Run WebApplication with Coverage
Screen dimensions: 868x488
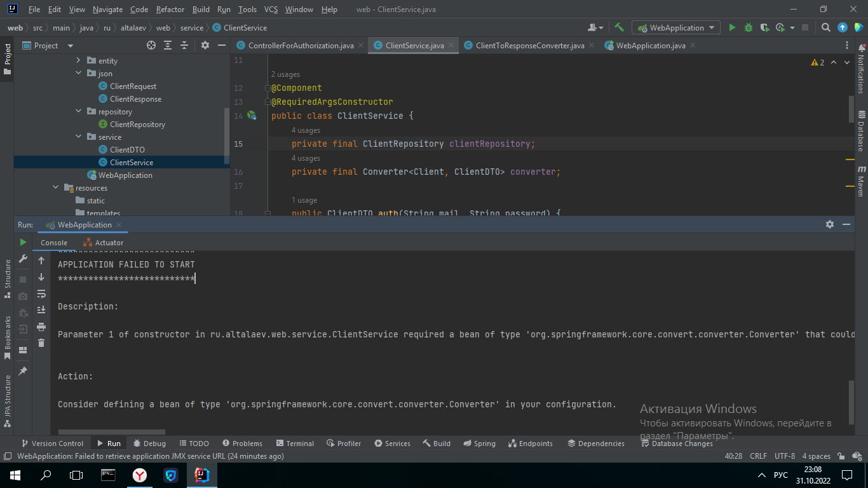[764, 27]
